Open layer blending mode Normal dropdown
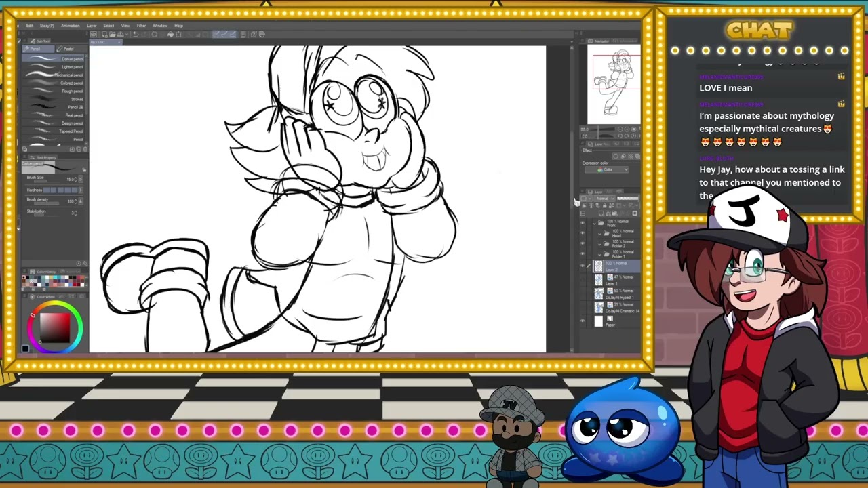The width and height of the screenshot is (868, 488). coord(604,199)
